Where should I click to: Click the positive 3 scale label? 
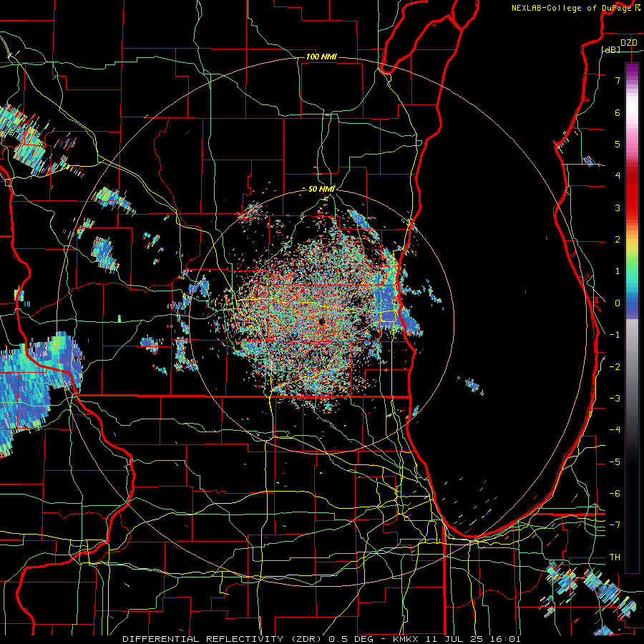618,208
